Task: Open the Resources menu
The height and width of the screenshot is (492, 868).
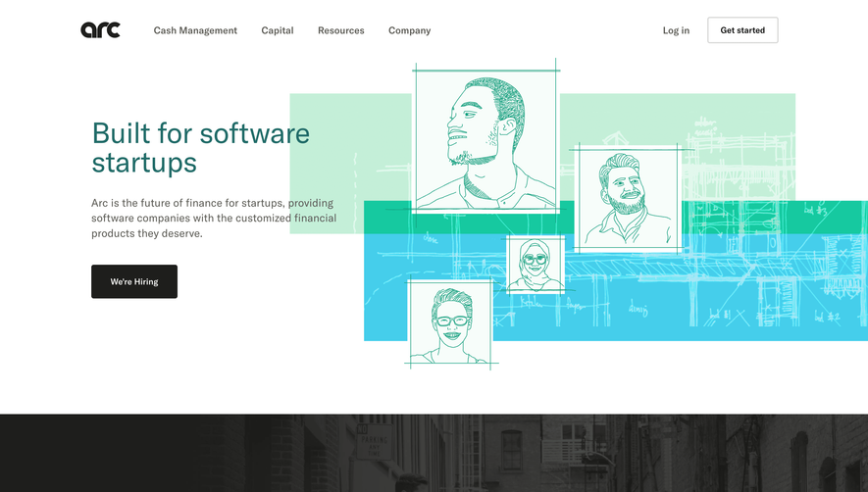Action: tap(341, 30)
